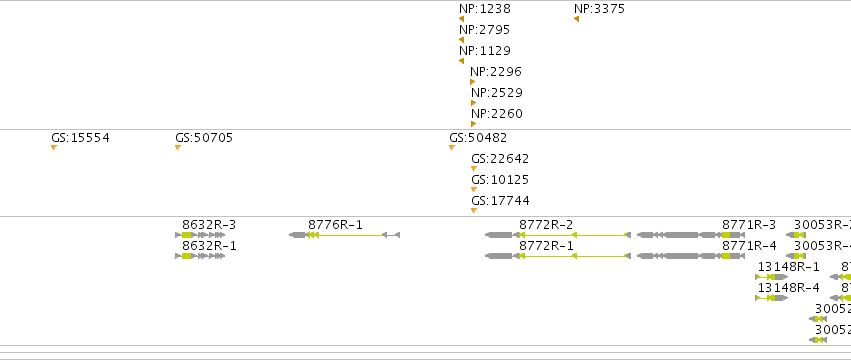Select the GS:50482 marker triangle

452,148
